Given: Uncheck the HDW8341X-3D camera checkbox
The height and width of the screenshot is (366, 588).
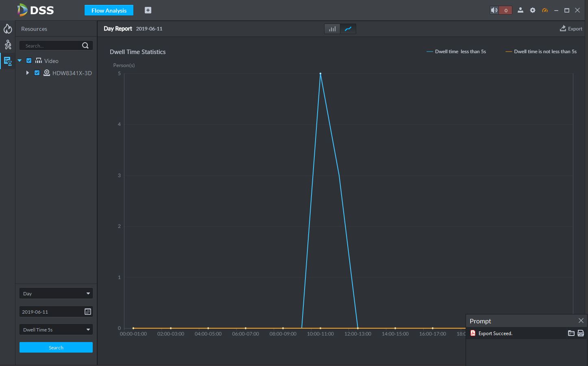Looking at the screenshot, I should tap(37, 73).
